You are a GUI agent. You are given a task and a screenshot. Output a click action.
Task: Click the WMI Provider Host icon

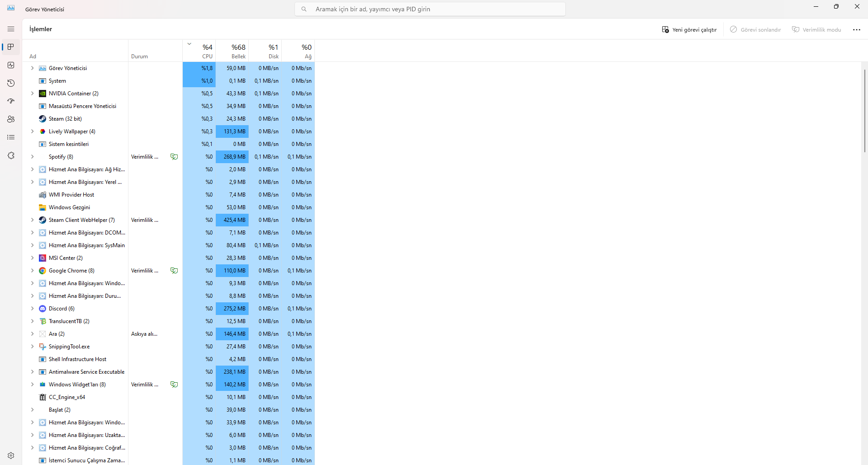[x=43, y=195]
